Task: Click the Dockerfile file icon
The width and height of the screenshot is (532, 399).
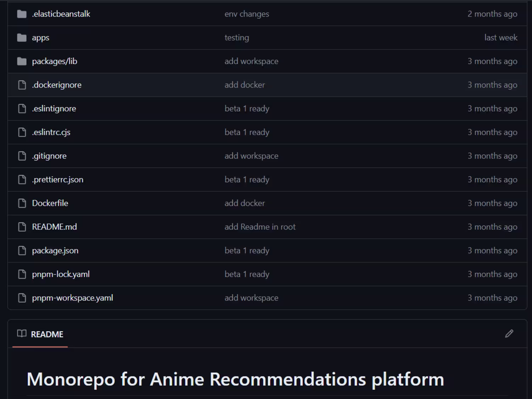Action: 22,203
